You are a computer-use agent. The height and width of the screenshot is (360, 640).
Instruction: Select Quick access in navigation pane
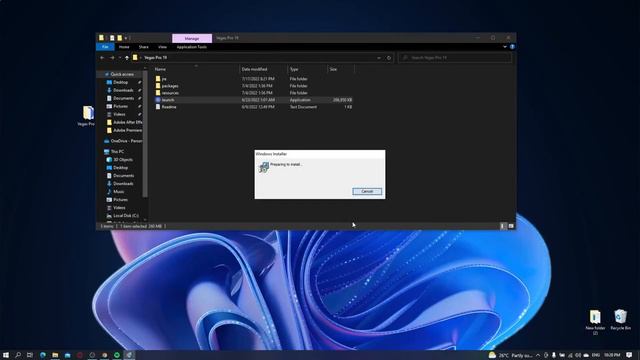[x=122, y=74]
